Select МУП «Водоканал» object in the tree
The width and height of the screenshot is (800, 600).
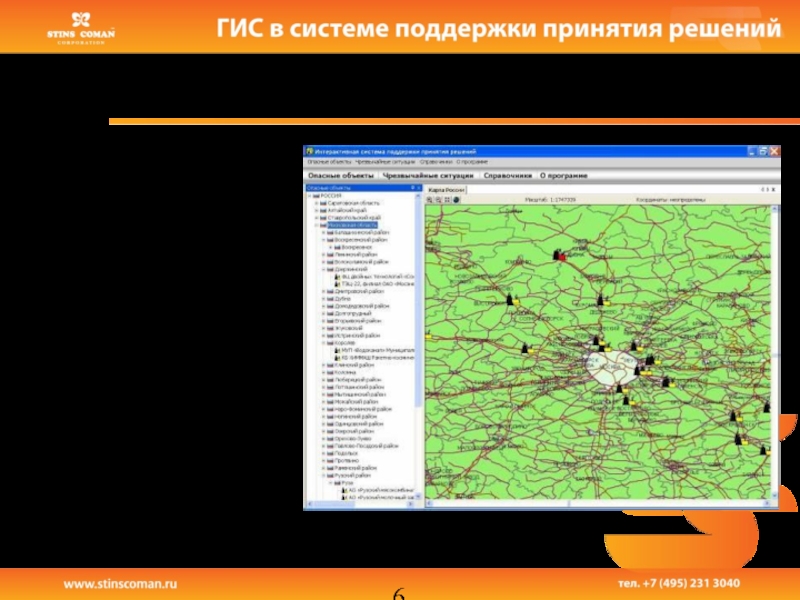click(378, 351)
